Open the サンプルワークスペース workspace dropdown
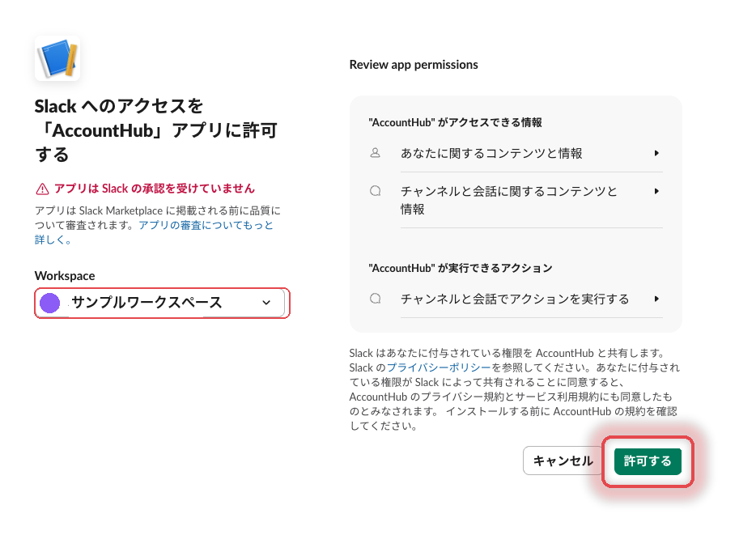Image resolution: width=756 pixels, height=535 pixels. [x=160, y=303]
